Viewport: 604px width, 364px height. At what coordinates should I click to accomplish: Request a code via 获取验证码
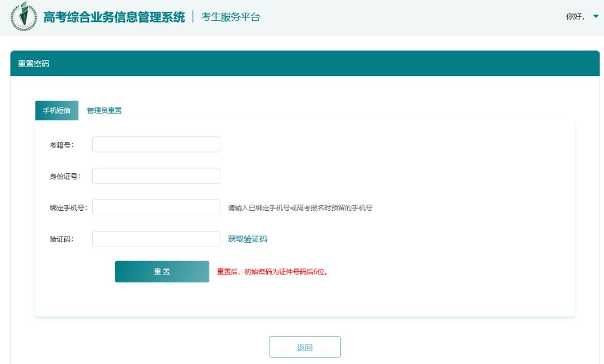247,239
